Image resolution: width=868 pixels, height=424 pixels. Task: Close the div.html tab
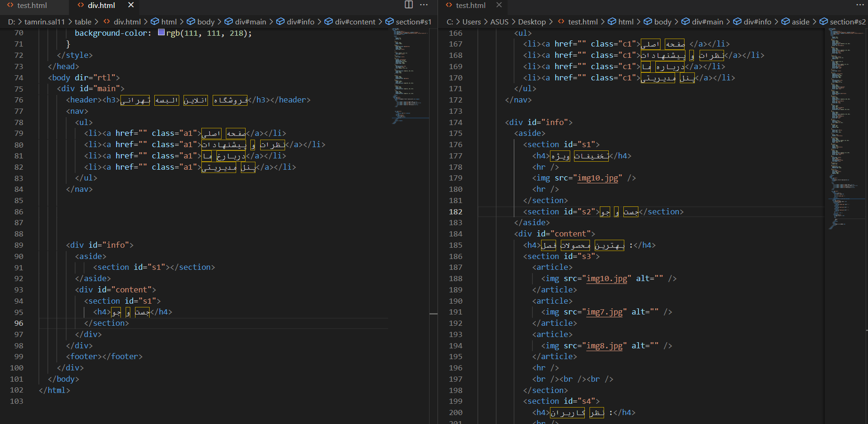pos(131,5)
